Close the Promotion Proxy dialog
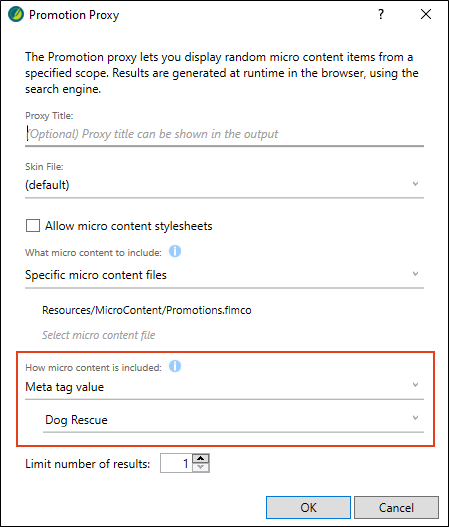 (426, 14)
